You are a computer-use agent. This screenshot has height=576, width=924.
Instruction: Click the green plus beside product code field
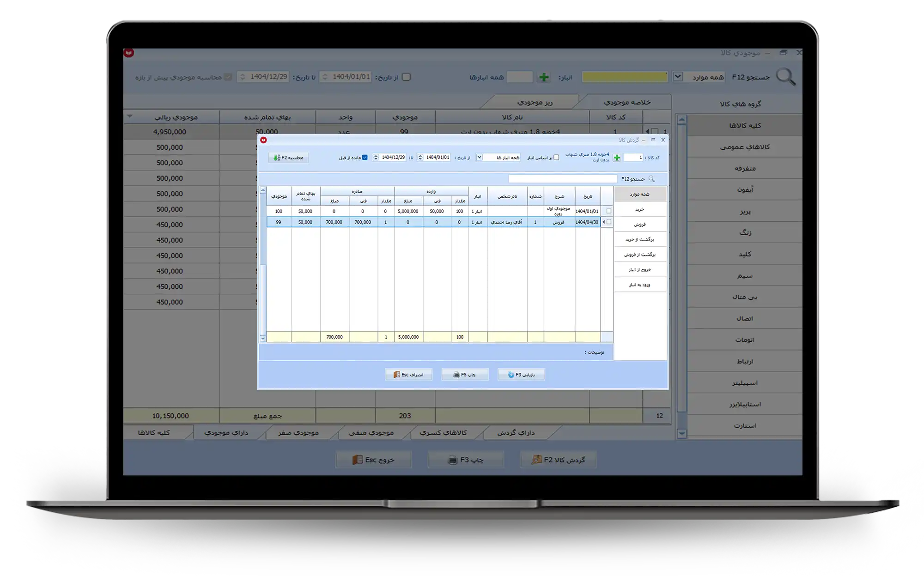pyautogui.click(x=617, y=158)
